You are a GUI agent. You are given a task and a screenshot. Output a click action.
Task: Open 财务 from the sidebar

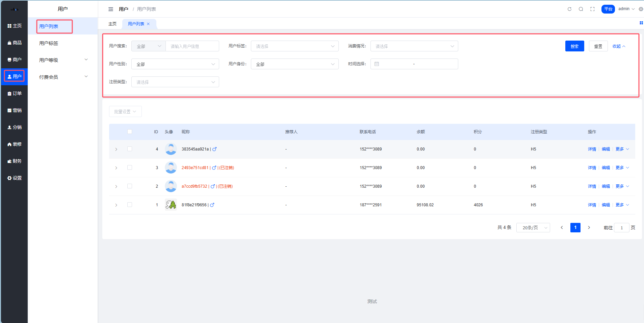15,161
